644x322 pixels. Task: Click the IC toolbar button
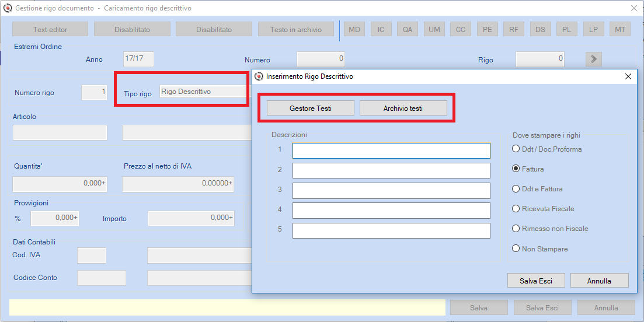point(381,29)
